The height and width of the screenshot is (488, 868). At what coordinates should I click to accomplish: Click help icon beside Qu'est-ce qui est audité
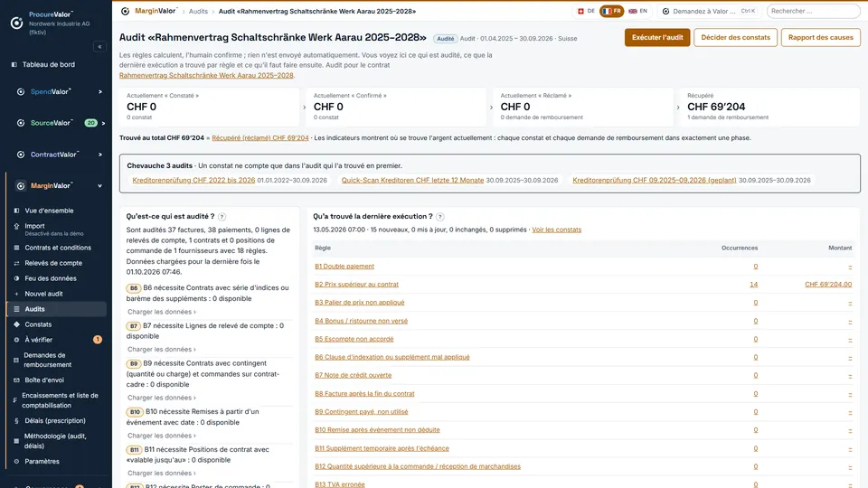point(222,217)
